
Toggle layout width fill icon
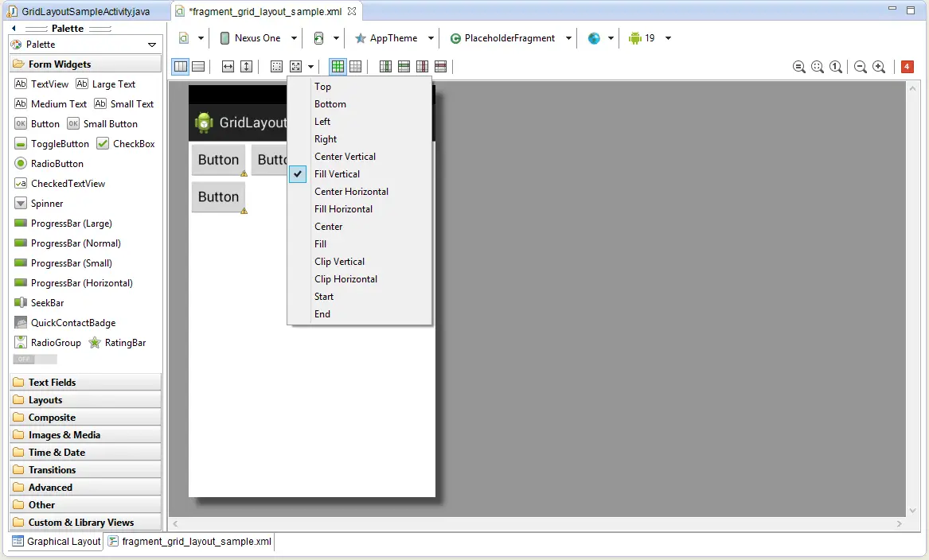pos(228,67)
